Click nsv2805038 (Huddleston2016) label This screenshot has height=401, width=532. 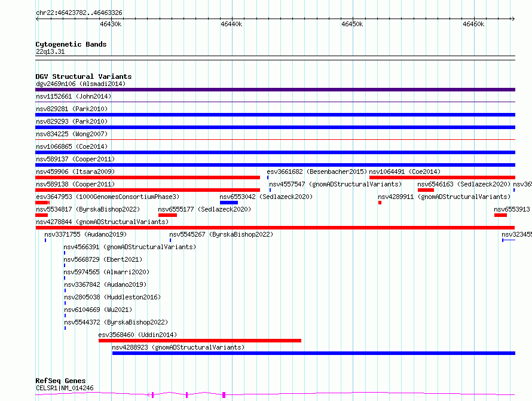(112, 297)
